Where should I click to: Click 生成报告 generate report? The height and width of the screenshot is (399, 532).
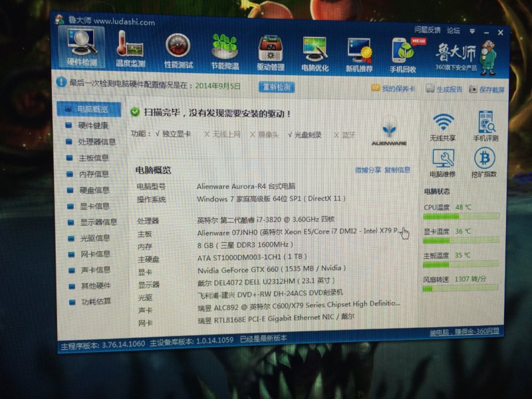point(444,89)
